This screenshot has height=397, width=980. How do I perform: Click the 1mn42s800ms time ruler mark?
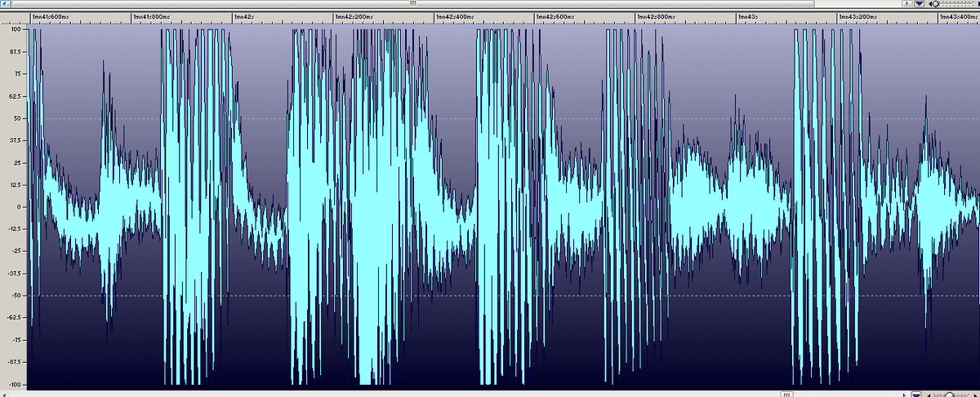tap(657, 16)
